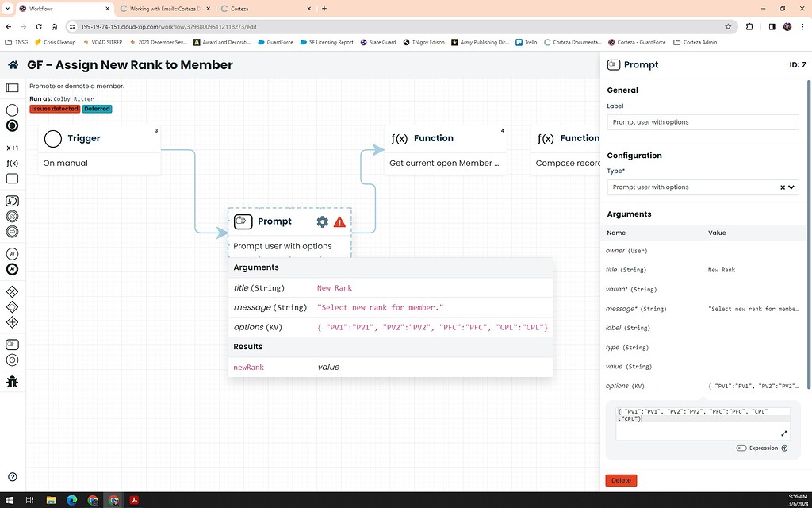The width and height of the screenshot is (812, 508).
Task: Select the bold-circle Error tool
Action: click(x=12, y=269)
